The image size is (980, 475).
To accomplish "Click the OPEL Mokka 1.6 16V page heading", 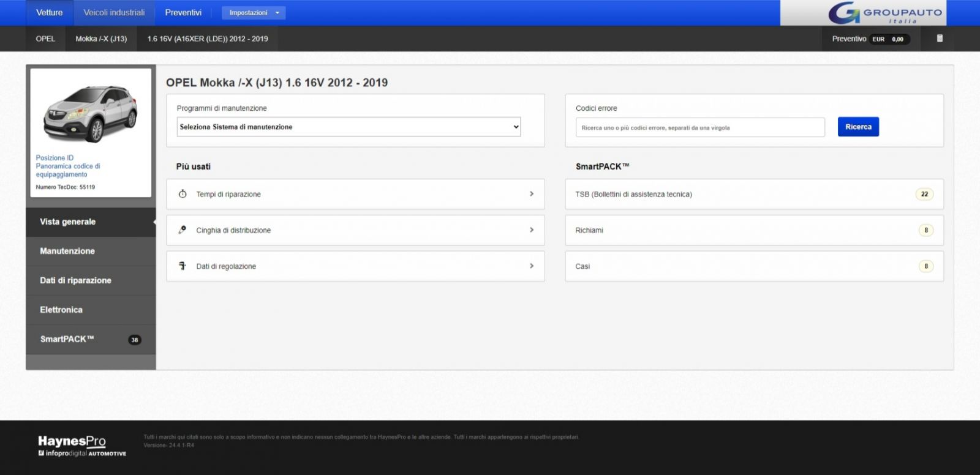I will click(277, 83).
